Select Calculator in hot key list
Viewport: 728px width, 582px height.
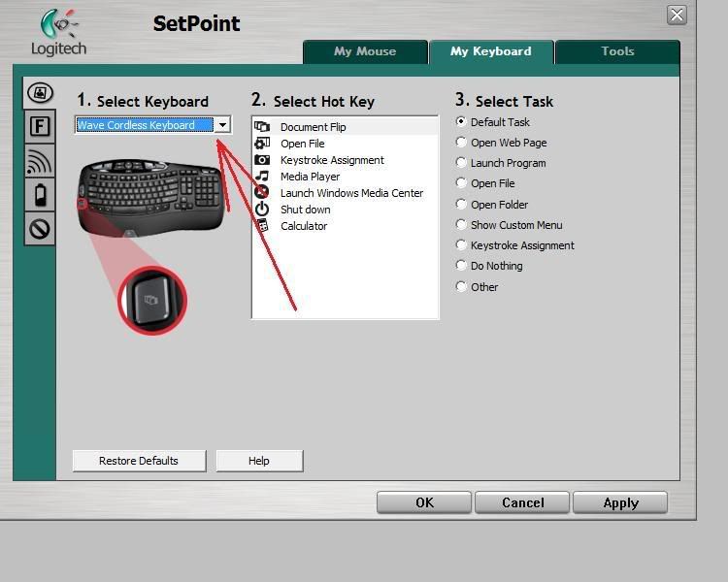coord(345,226)
